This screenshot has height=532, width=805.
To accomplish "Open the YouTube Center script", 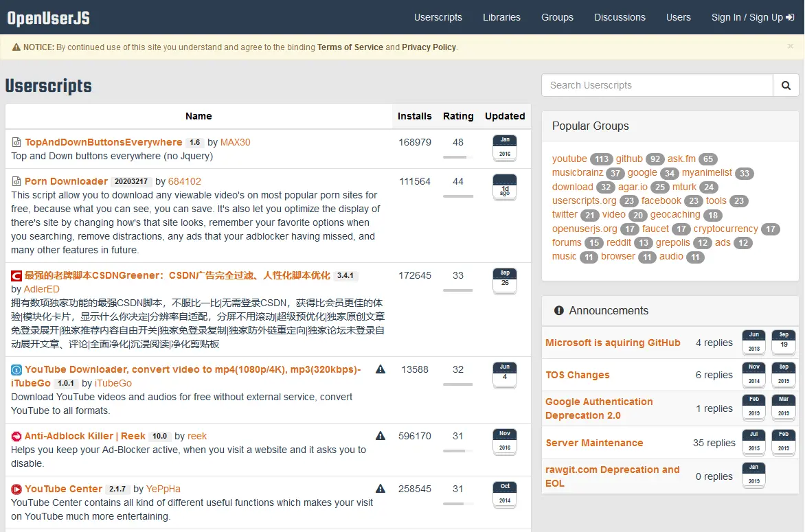I will click(x=64, y=489).
